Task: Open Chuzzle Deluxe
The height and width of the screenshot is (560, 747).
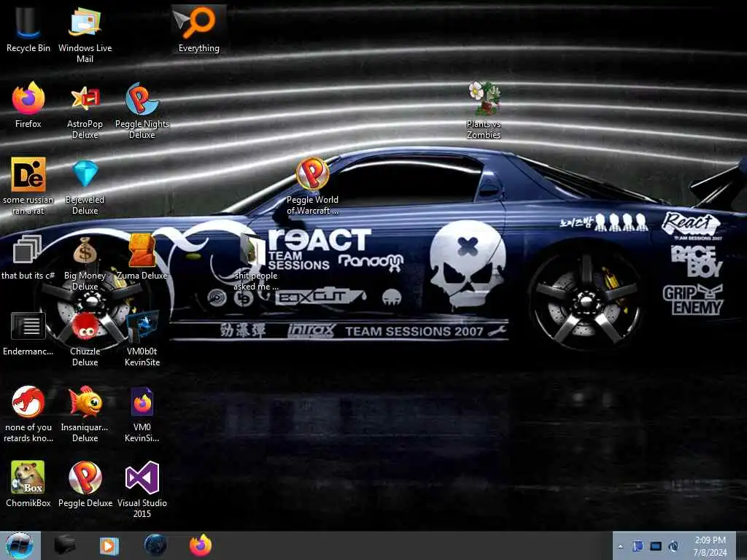Action: point(85,338)
